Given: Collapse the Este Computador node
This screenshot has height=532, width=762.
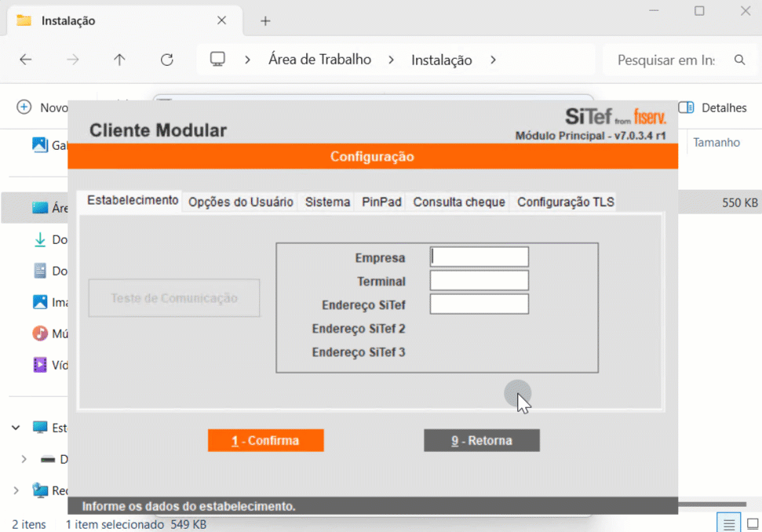Looking at the screenshot, I should 16,428.
